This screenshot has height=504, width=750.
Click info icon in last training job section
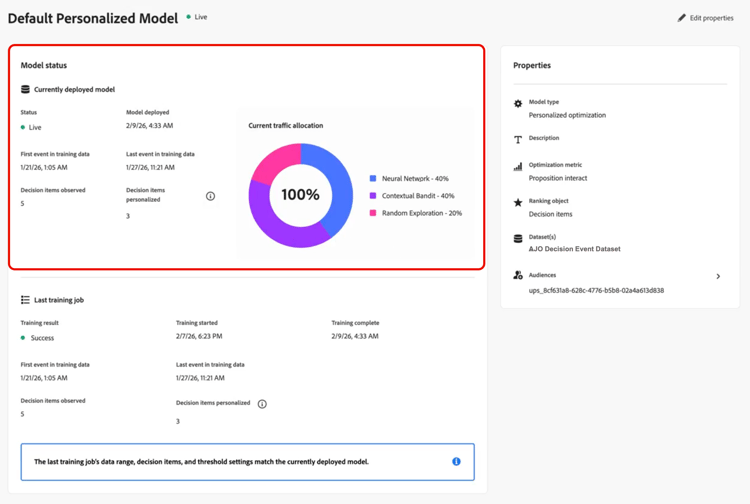pyautogui.click(x=262, y=404)
